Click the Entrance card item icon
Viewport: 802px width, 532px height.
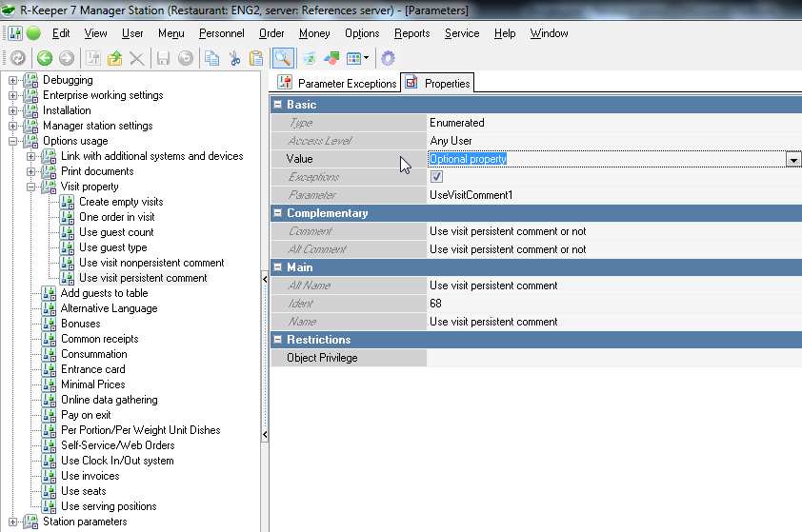point(50,369)
